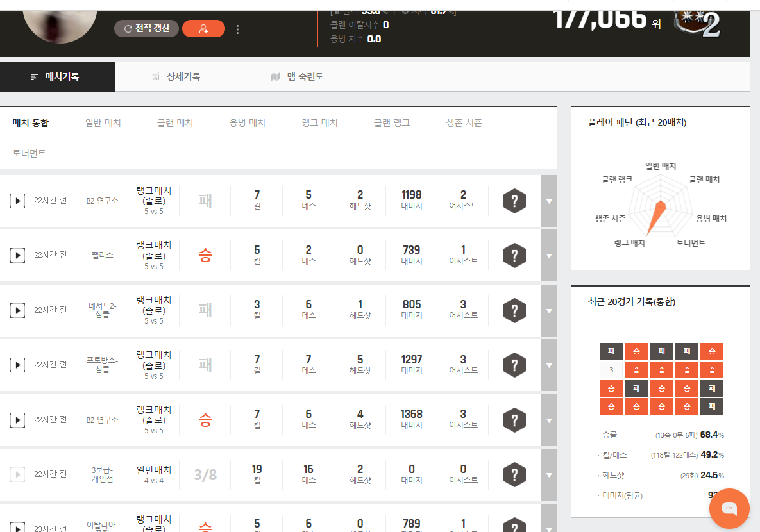This screenshot has height=532, width=760.
Task: Filter by 랭크 매치
Action: point(319,123)
